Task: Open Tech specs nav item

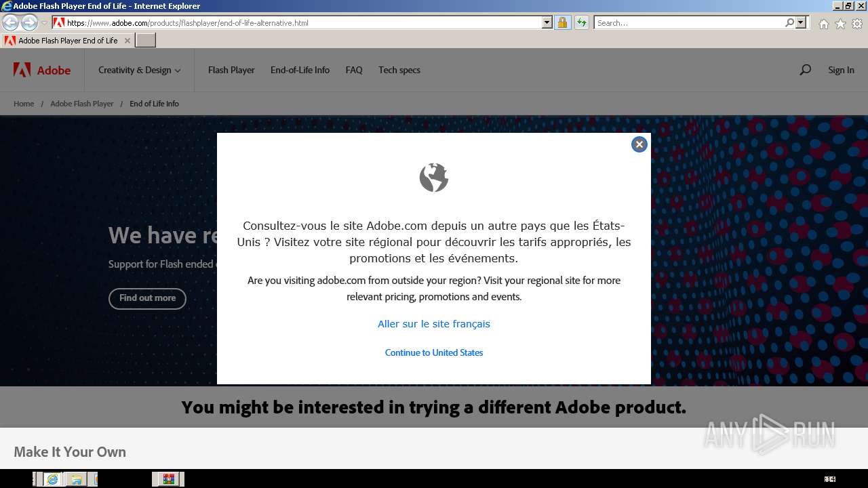Action: [399, 70]
